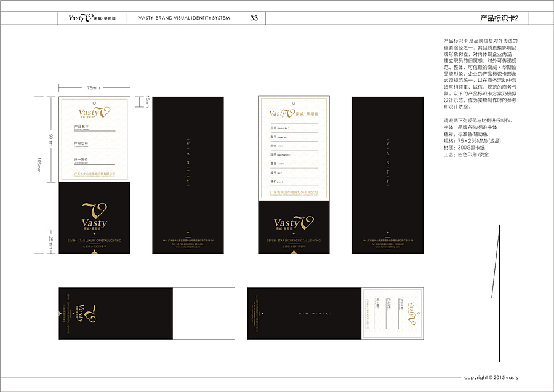Image resolution: width=554 pixels, height=392 pixels.
Task: Click the '25mm' dimension label
Action: pos(50,242)
